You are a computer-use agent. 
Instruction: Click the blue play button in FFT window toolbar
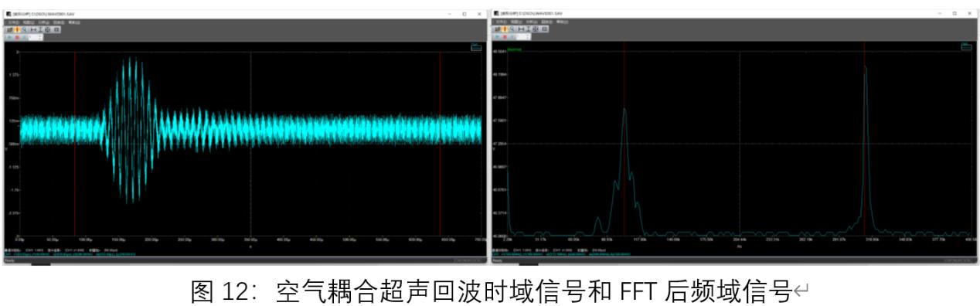497,36
